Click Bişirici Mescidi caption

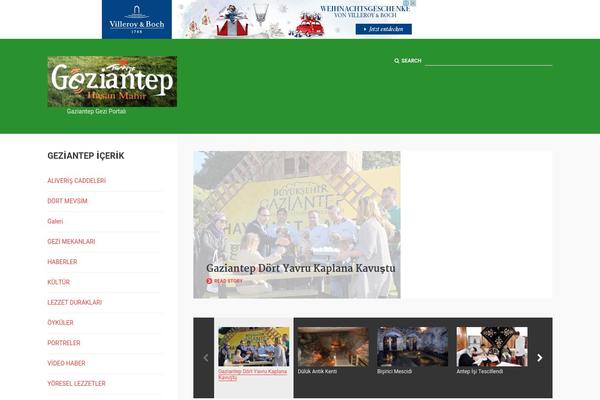395,371
